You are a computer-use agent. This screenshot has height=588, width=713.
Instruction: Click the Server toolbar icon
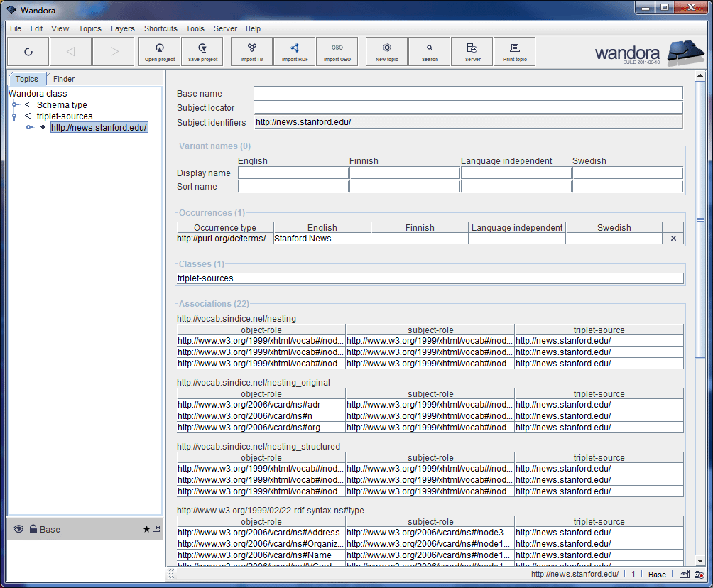472,51
